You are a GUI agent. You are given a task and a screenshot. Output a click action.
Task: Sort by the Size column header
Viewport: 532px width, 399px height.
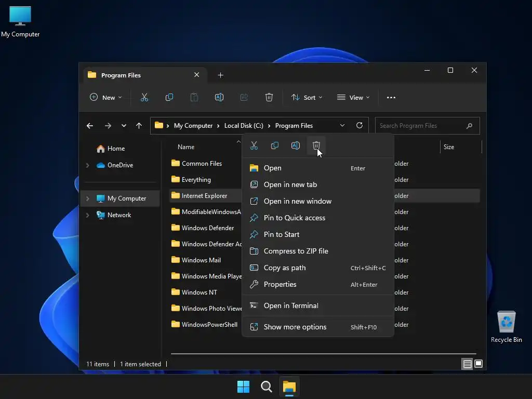click(449, 147)
